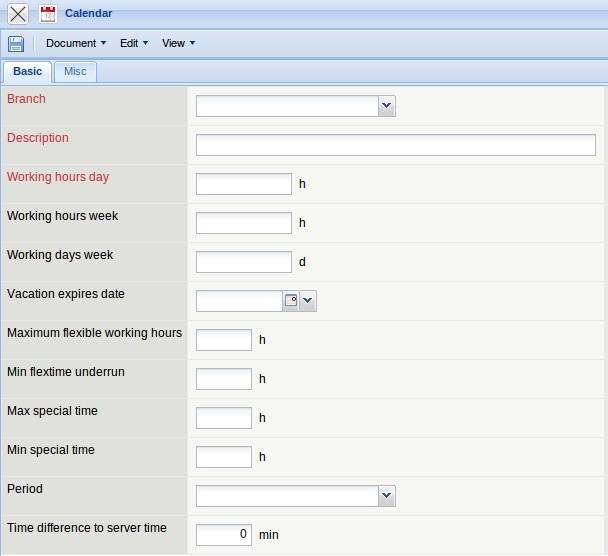Open the Document menu
608x556 pixels.
point(75,44)
